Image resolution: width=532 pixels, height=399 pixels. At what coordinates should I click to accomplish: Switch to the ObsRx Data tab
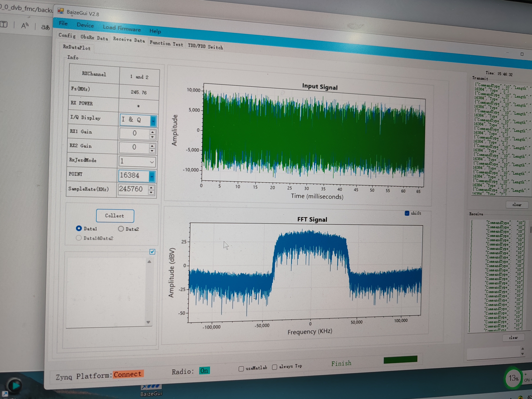[x=94, y=38]
